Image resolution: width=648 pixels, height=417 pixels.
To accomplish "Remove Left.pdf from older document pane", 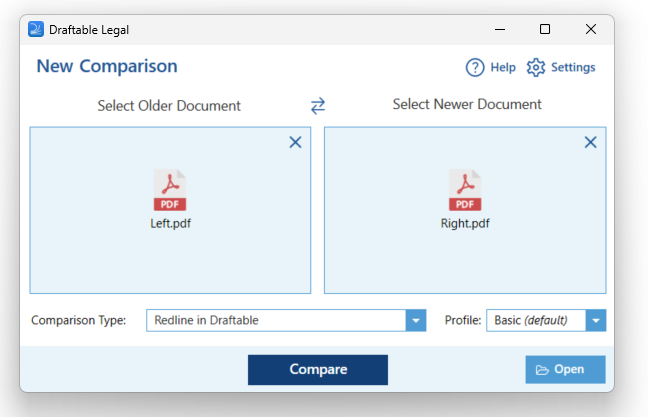I will click(295, 142).
